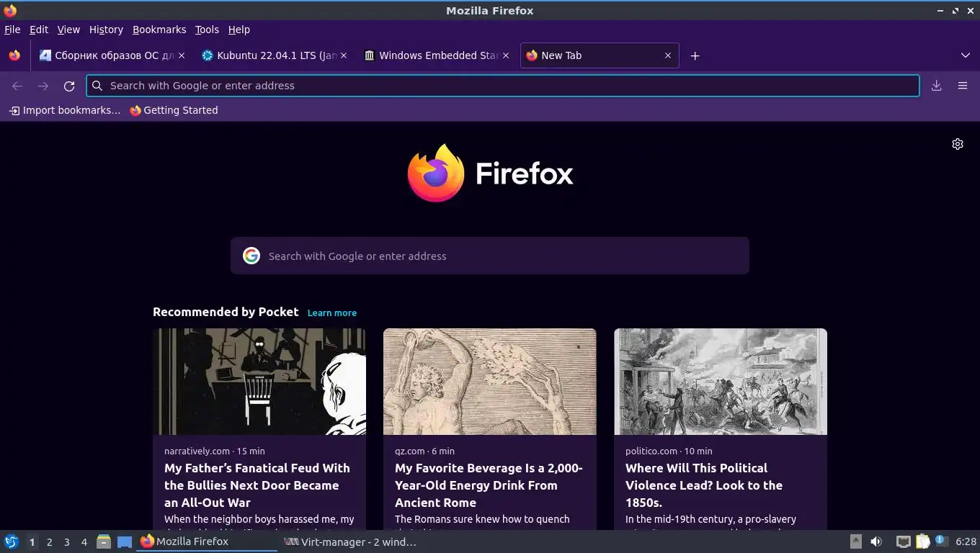The image size is (980, 553).
Task: Open the Bookmarks menu
Action: (x=159, y=30)
